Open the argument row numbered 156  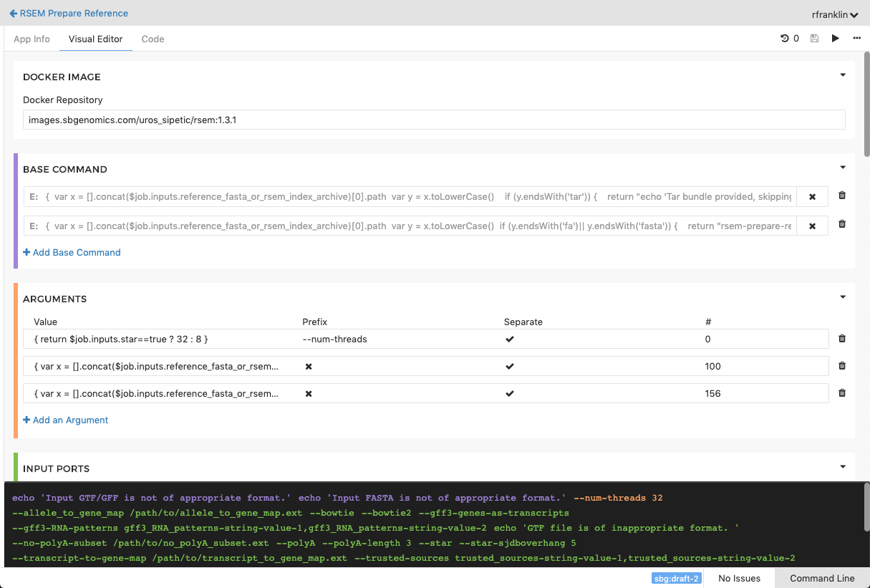tap(426, 393)
